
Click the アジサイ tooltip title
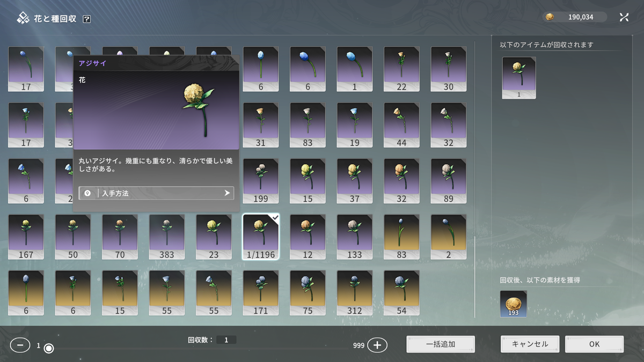point(92,63)
